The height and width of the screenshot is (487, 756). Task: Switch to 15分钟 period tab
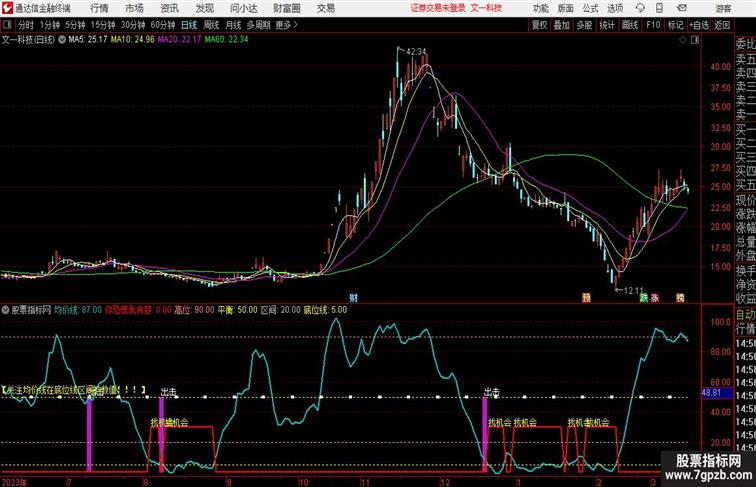click(x=103, y=25)
